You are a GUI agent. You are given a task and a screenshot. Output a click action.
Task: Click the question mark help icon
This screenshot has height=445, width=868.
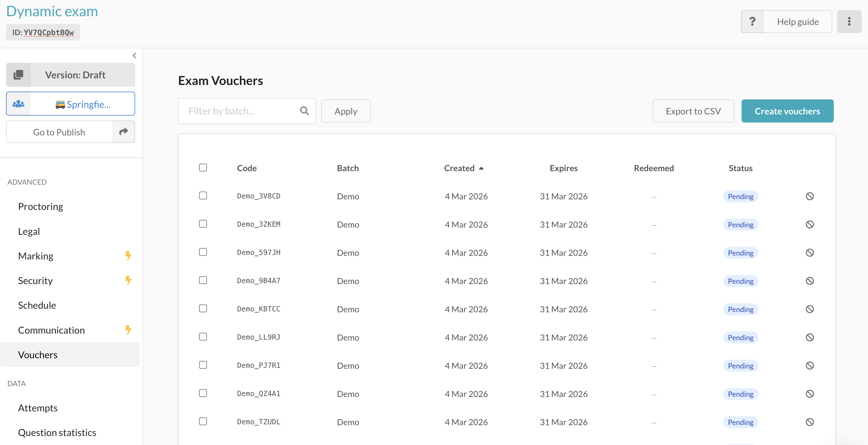click(752, 22)
